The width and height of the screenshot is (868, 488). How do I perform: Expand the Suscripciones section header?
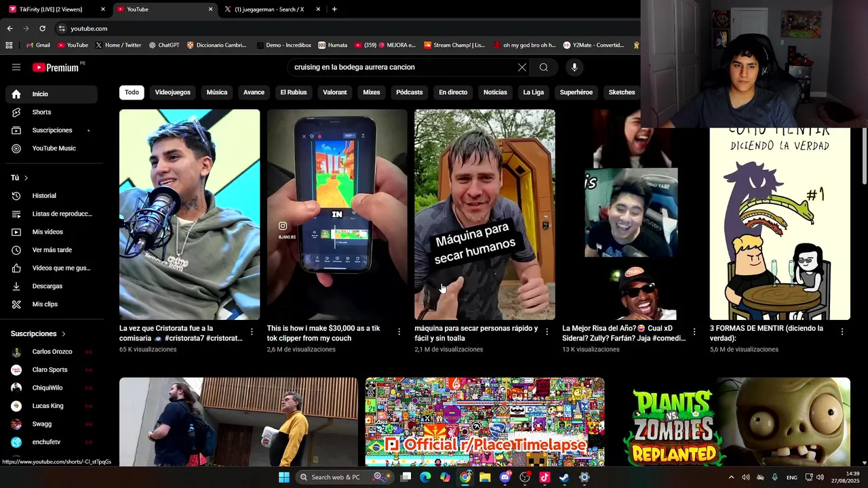[x=39, y=333]
